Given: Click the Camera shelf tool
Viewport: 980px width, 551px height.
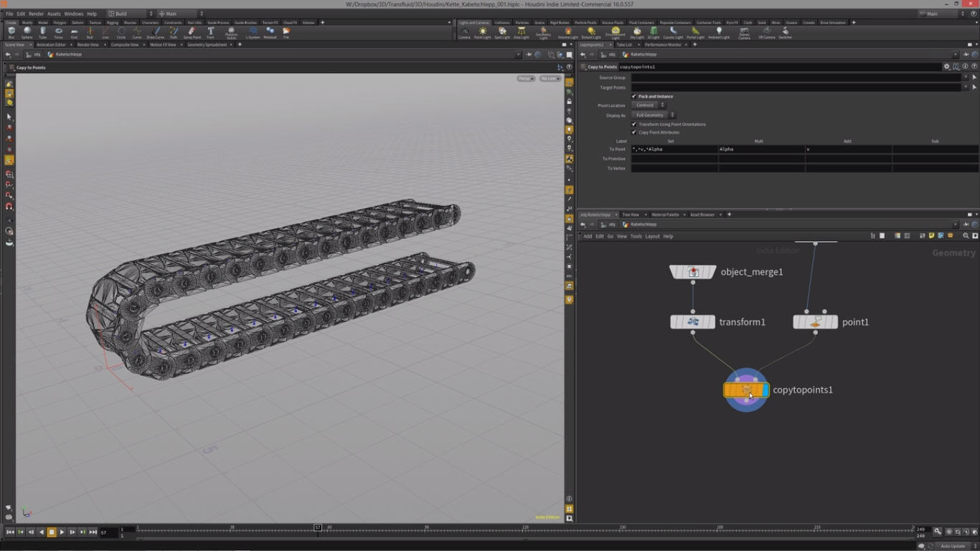Looking at the screenshot, I should coord(464,32).
